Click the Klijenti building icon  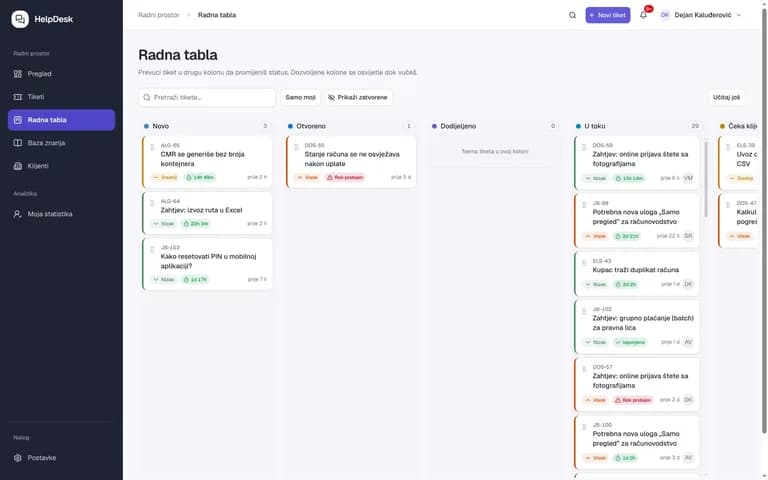point(18,166)
